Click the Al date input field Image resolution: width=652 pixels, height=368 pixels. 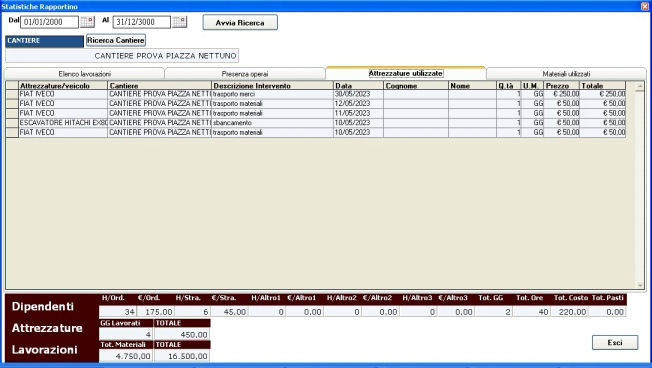point(141,22)
